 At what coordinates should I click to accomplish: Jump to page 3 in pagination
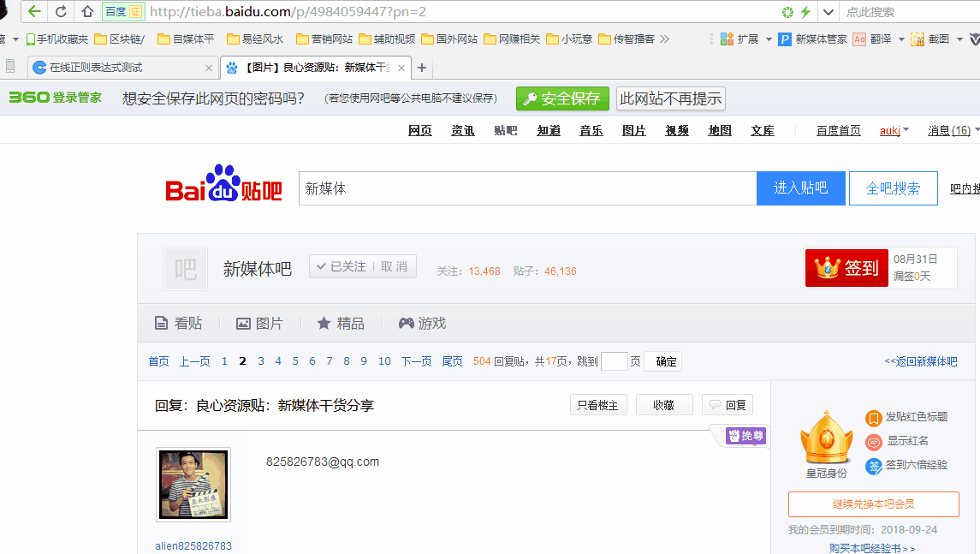coord(261,361)
